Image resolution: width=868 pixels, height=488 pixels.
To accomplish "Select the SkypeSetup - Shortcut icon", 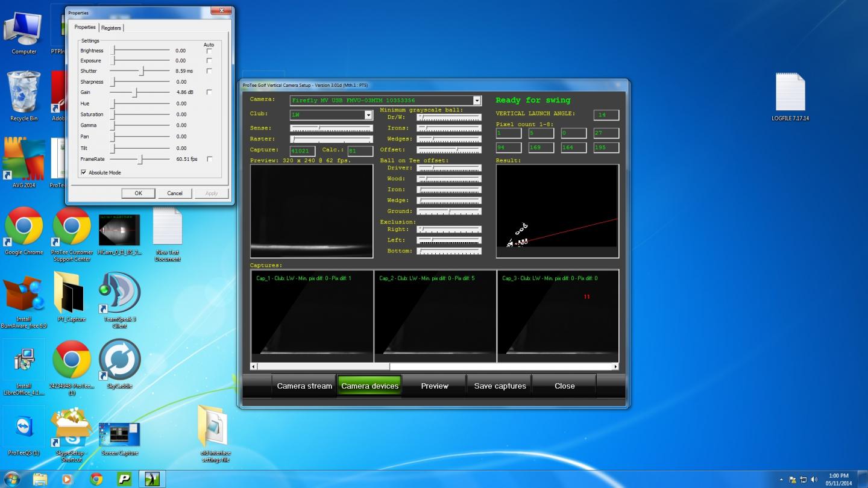I will point(72,435).
